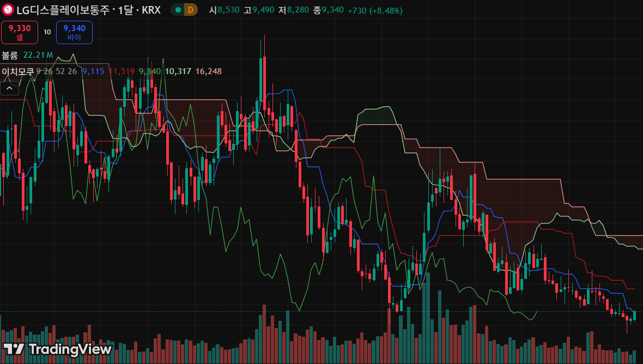Viewport: 643px width, 364px height.
Task: Click the order quantity 10 field
Action: tap(47, 32)
